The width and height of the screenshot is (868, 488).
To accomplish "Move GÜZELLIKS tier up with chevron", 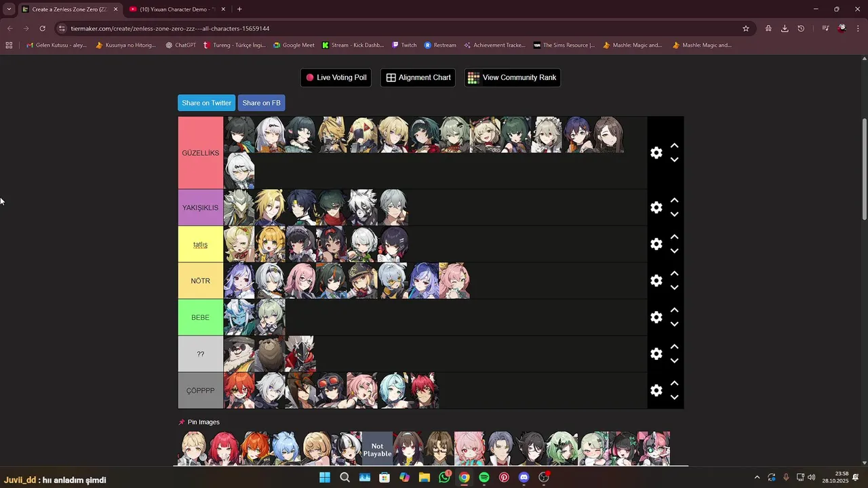I will [x=674, y=146].
